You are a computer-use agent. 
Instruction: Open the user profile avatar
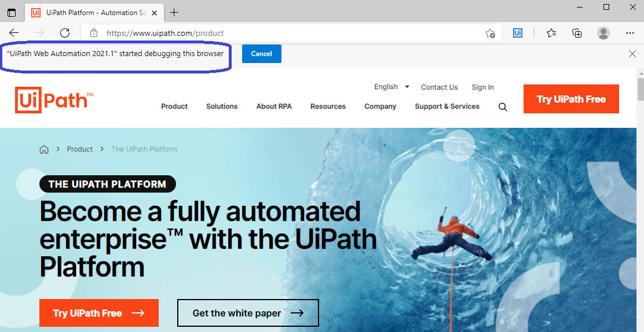click(603, 33)
